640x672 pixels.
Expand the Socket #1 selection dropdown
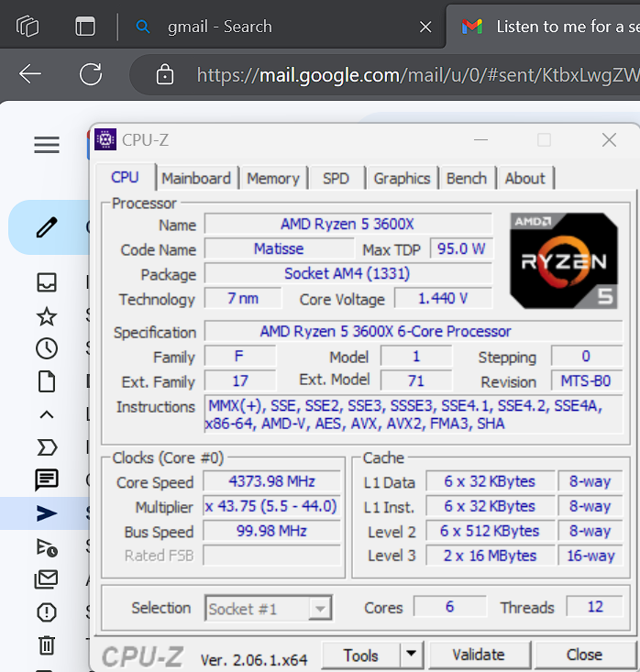[320, 609]
